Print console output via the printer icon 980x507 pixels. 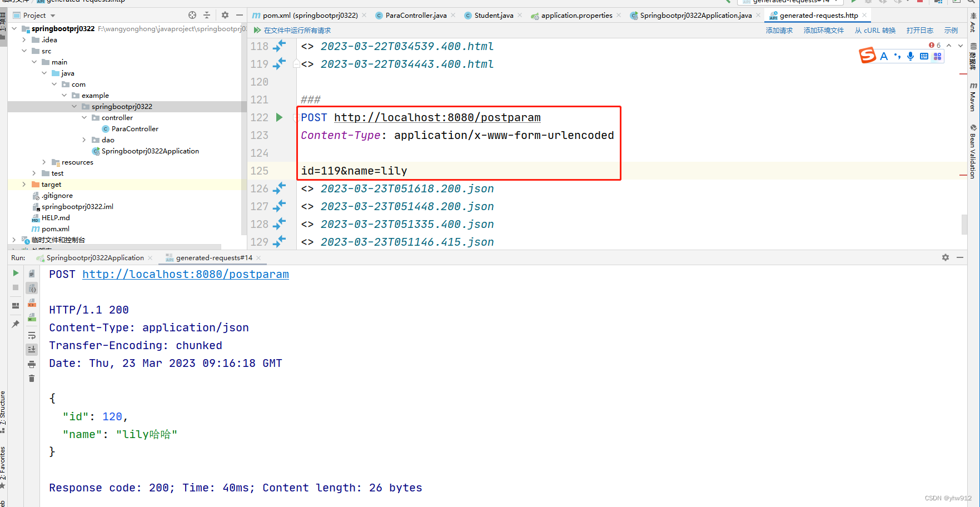pyautogui.click(x=32, y=364)
